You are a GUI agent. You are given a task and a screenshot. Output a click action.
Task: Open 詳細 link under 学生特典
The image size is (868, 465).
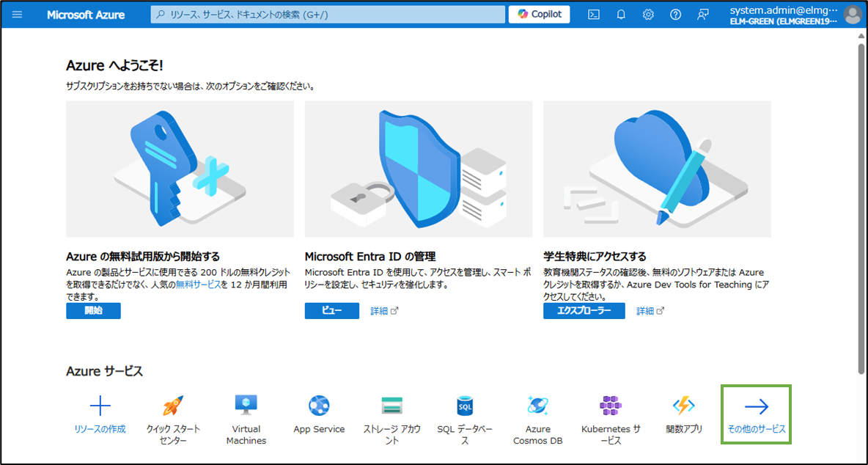click(650, 311)
